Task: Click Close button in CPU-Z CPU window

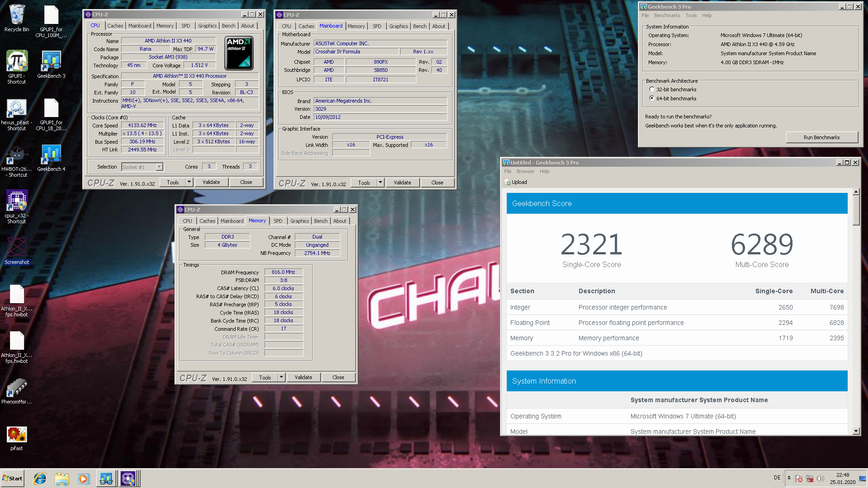Action: click(246, 182)
